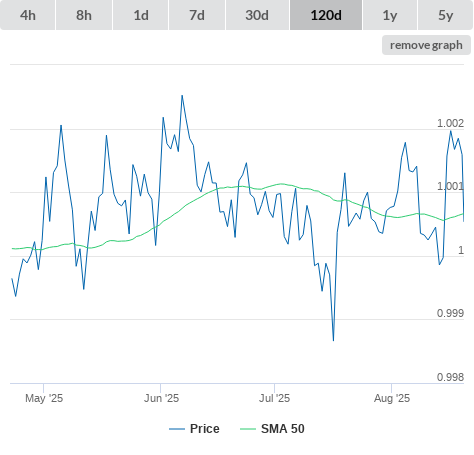474x455 pixels.
Task: Open the 7d time range tab
Action: (x=197, y=15)
